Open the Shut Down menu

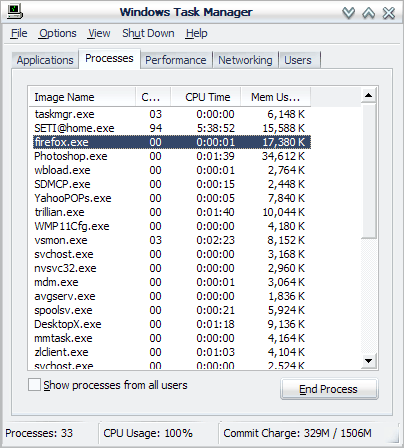(x=148, y=33)
